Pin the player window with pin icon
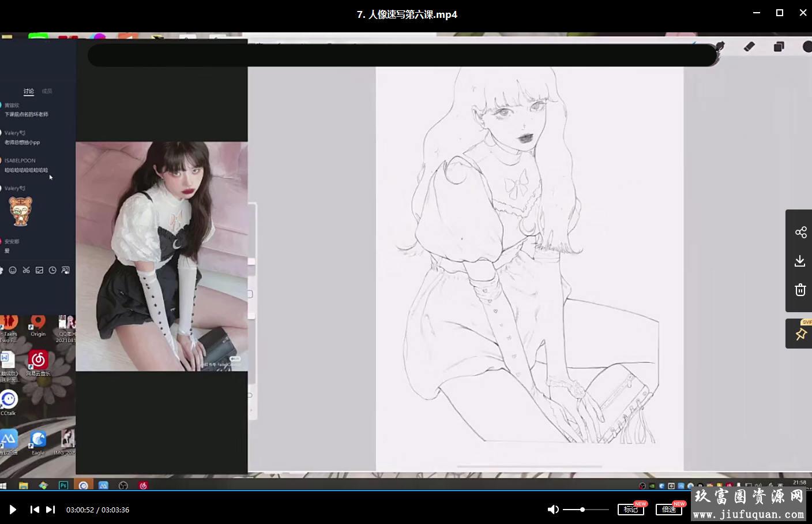This screenshot has height=524, width=812. tap(800, 334)
